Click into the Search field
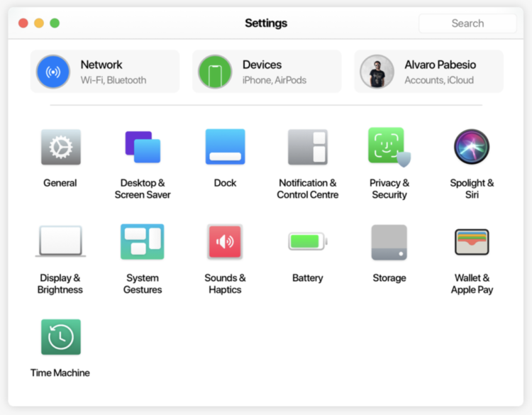This screenshot has height=415, width=532. point(467,23)
